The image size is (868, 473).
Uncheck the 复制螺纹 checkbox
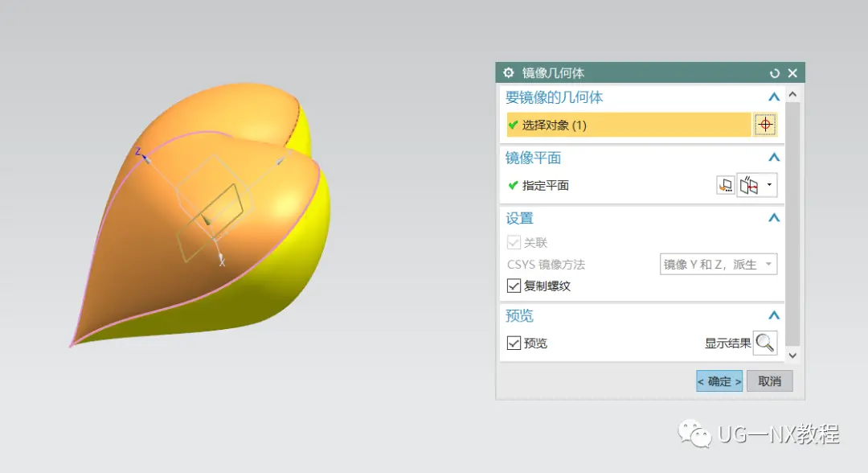[x=514, y=286]
